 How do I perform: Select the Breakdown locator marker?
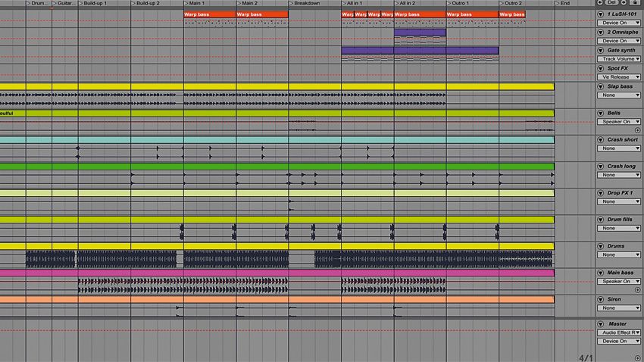(305, 3)
